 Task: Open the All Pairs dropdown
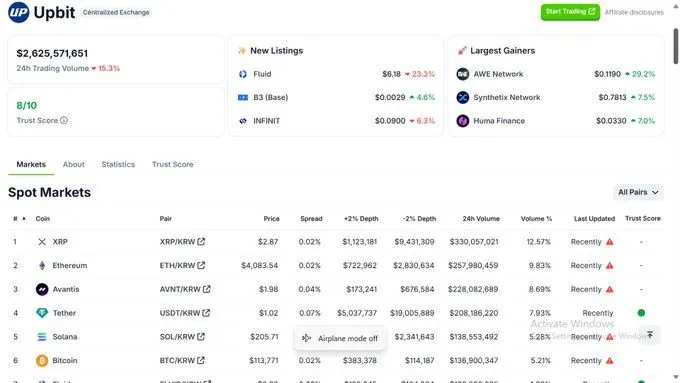(x=638, y=192)
